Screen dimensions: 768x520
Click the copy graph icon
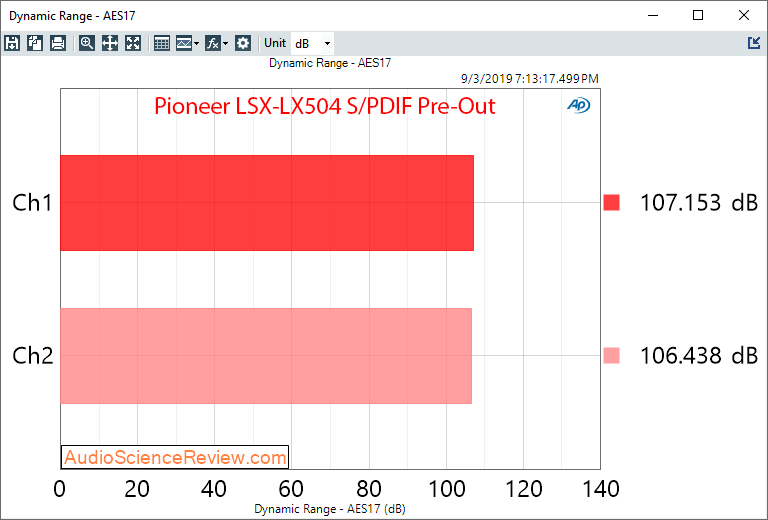click(x=35, y=43)
